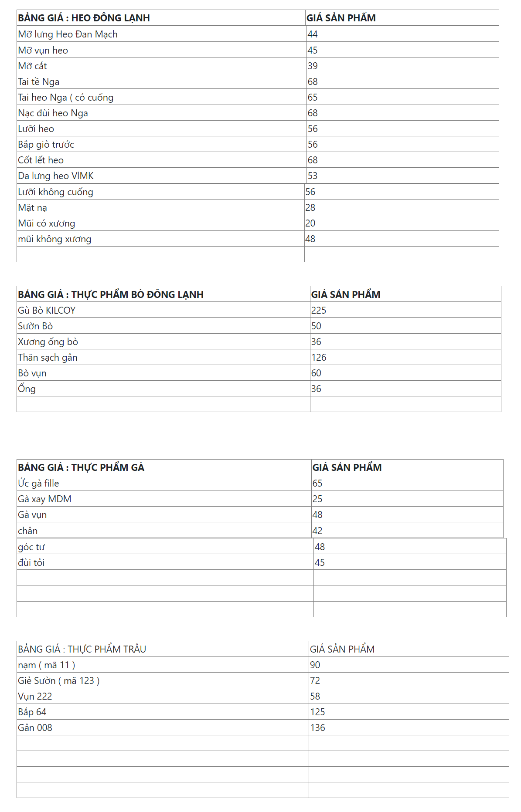Click the 'Thăn sạch gân' product name
Screen dimensions: 521x812
click(x=48, y=358)
